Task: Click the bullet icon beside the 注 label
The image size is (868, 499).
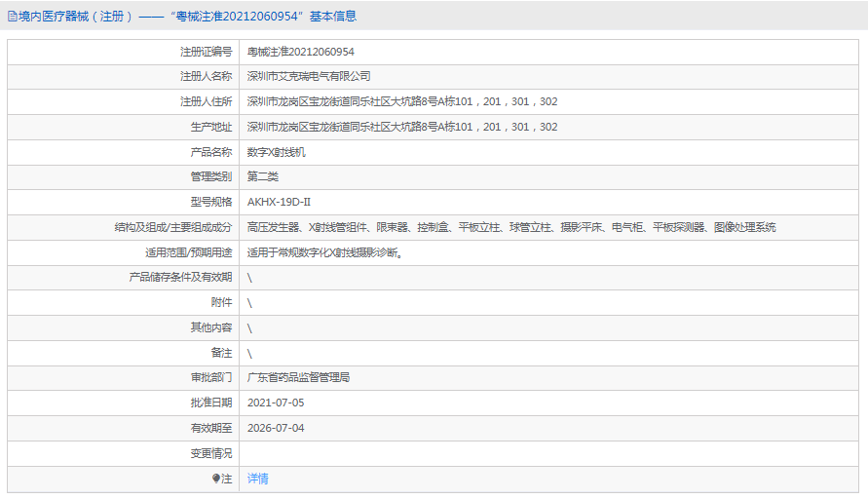Action: [x=216, y=479]
